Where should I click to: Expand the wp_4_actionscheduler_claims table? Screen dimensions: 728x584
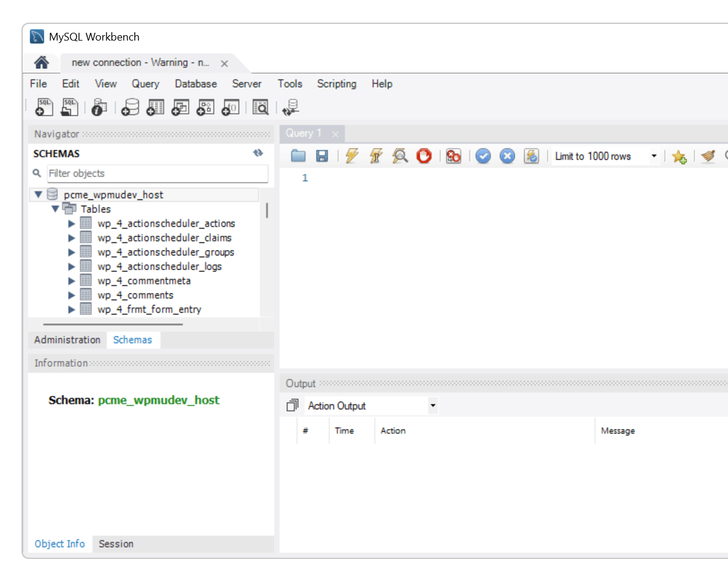(x=72, y=238)
